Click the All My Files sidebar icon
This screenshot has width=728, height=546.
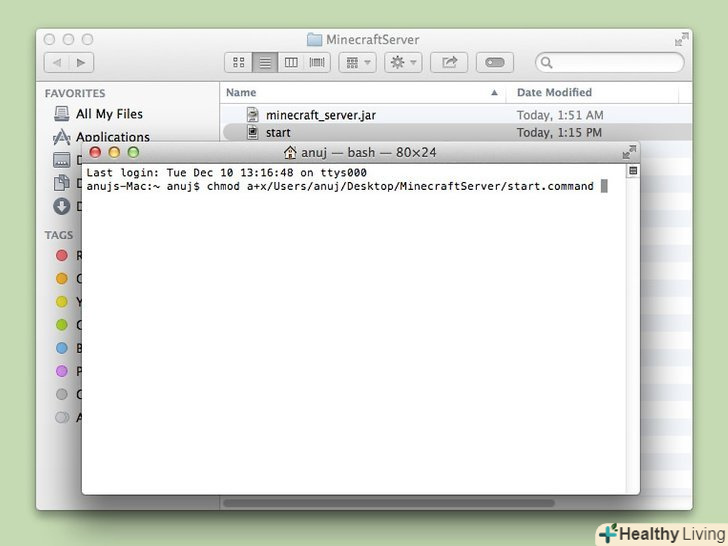[62, 114]
